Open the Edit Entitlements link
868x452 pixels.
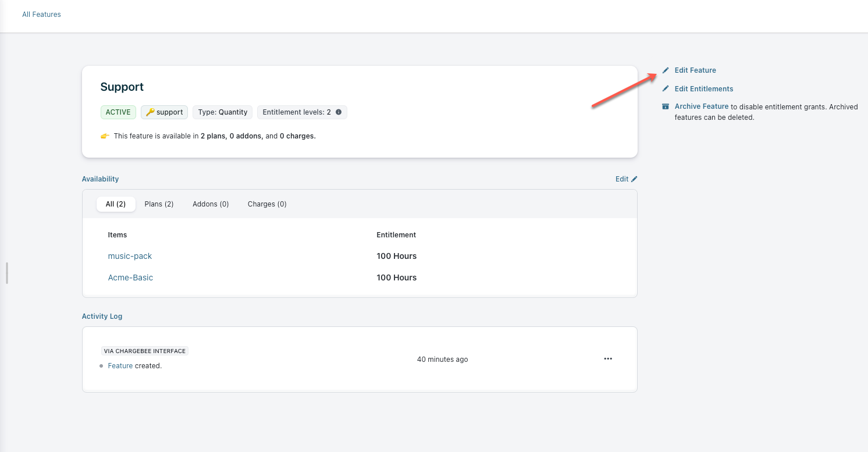[704, 89]
